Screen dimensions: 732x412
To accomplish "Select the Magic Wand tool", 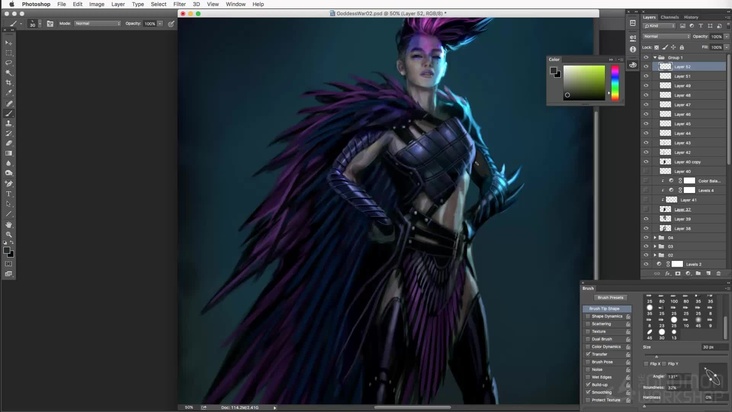I will 8,73.
